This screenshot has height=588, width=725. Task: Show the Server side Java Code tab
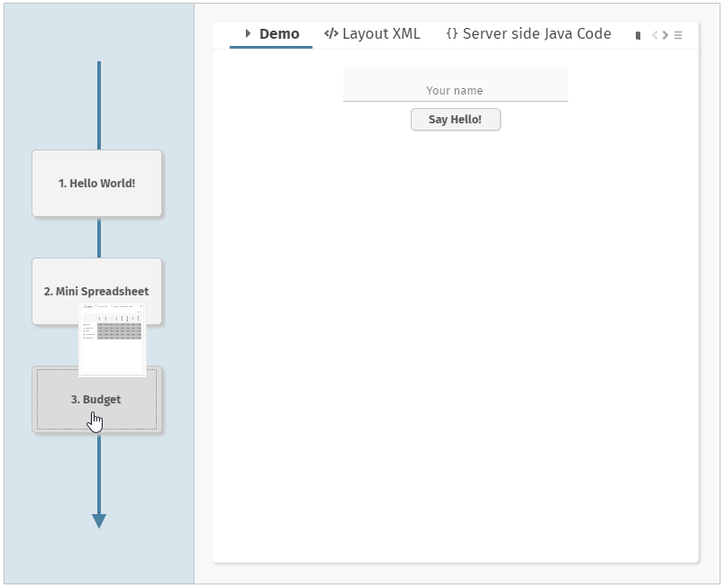tap(536, 34)
